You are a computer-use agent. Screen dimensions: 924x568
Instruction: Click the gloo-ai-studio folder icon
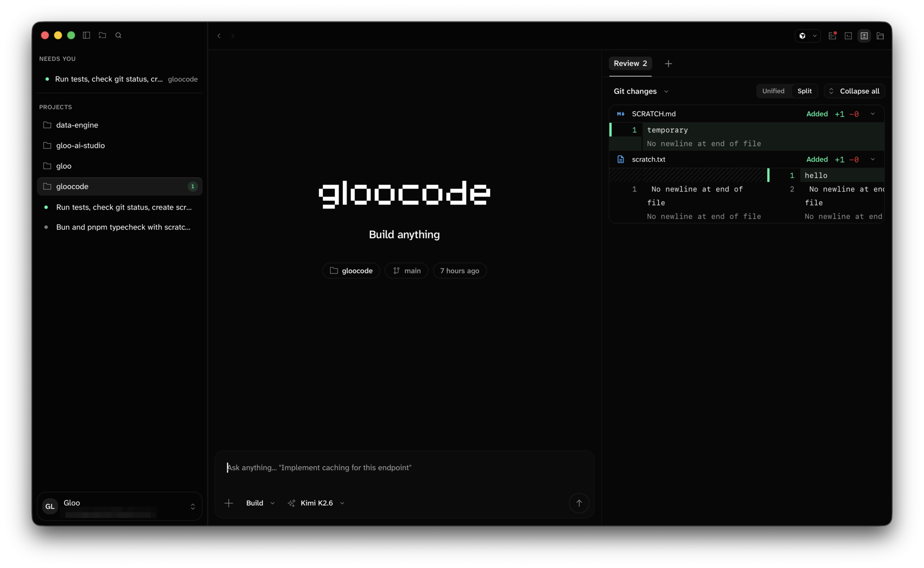point(47,145)
